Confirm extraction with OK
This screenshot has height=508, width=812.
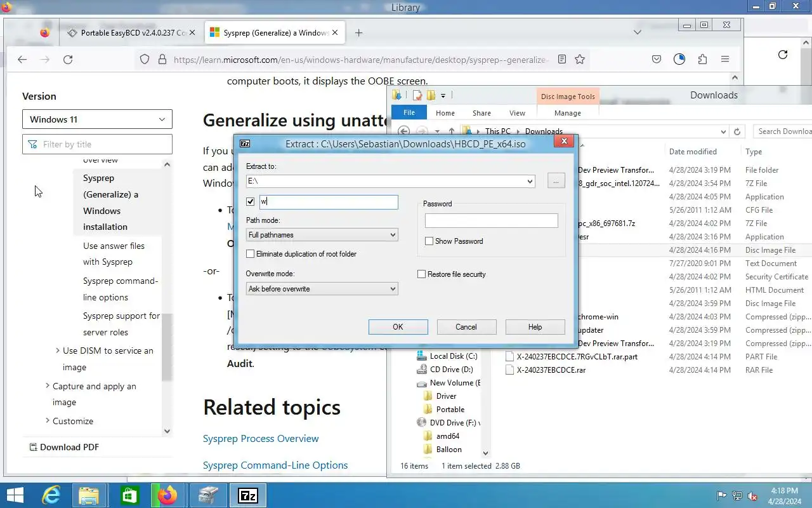(x=398, y=327)
